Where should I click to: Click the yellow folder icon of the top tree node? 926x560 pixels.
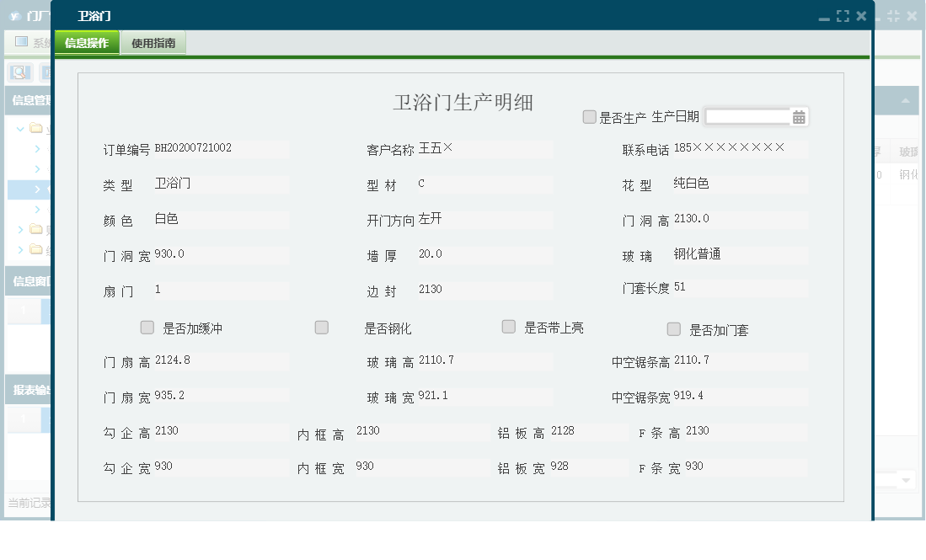(34, 128)
